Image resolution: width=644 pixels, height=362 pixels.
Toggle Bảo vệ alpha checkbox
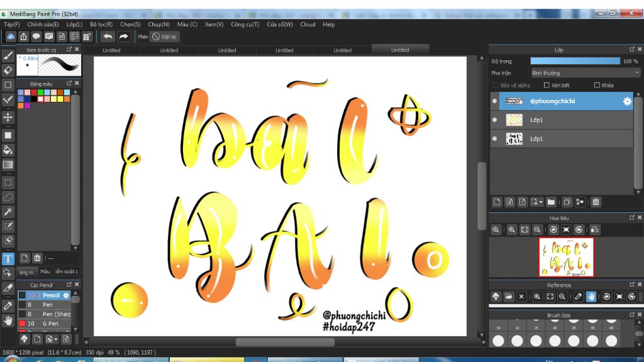(x=496, y=85)
